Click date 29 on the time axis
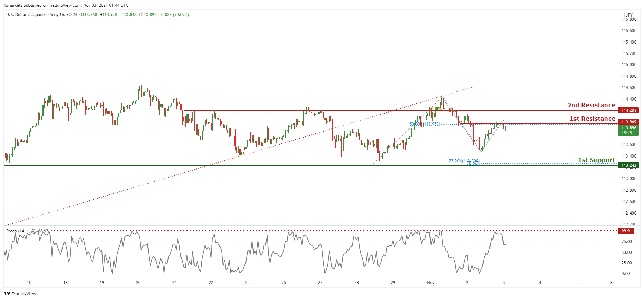Image resolution: width=644 pixels, height=300 pixels. point(393,283)
